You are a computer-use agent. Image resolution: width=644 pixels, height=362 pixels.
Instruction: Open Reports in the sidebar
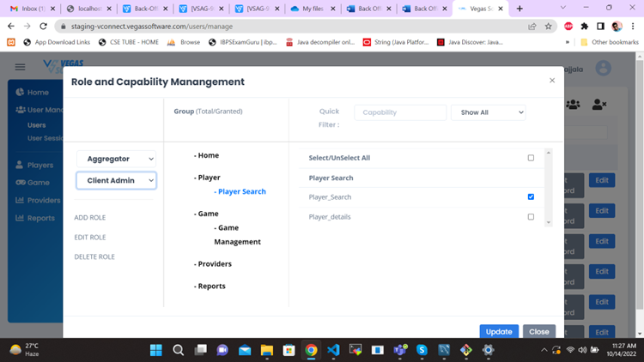pyautogui.click(x=35, y=218)
